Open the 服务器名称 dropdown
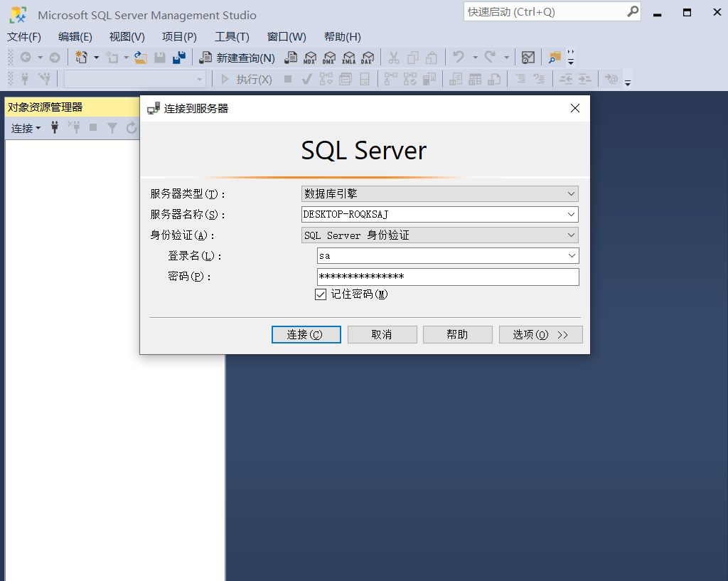 point(571,214)
